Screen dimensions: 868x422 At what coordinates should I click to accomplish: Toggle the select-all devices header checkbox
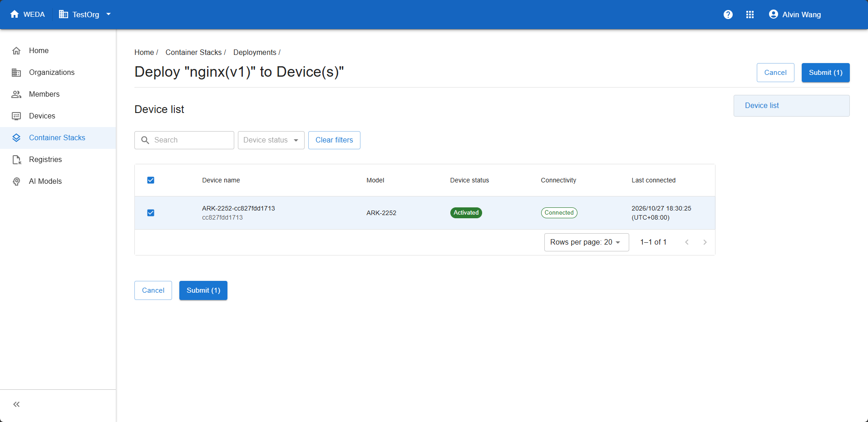click(151, 180)
